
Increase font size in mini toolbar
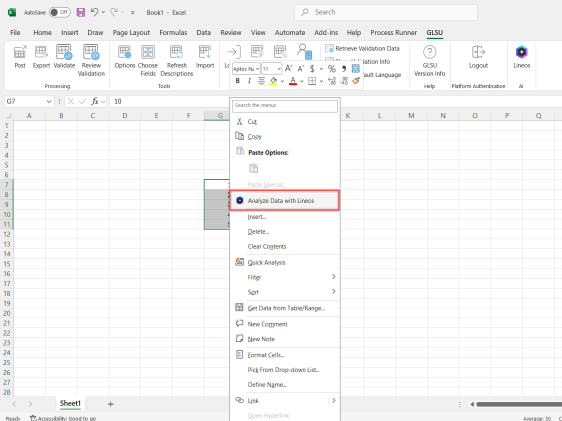[289, 68]
